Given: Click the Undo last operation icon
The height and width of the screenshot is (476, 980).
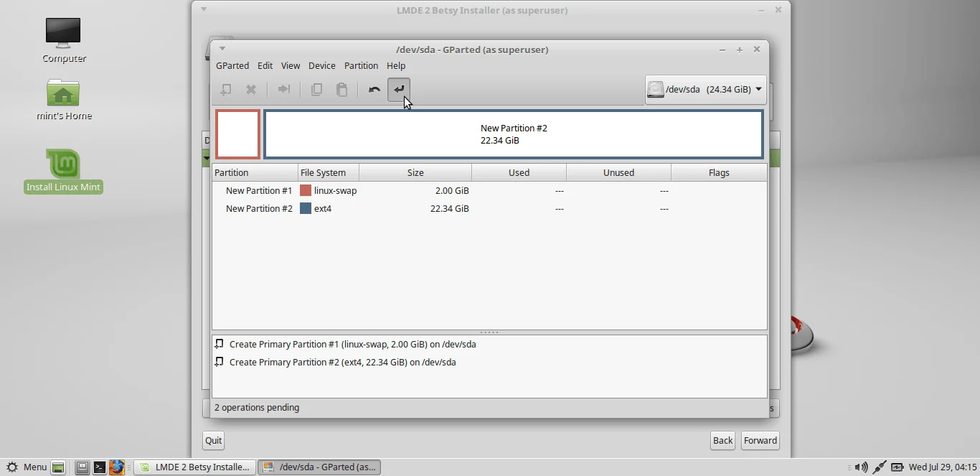Looking at the screenshot, I should [374, 89].
